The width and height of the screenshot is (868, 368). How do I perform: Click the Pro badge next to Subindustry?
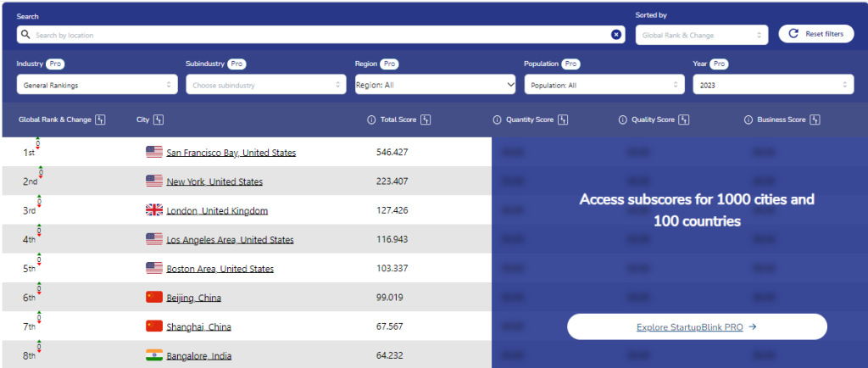coord(237,64)
